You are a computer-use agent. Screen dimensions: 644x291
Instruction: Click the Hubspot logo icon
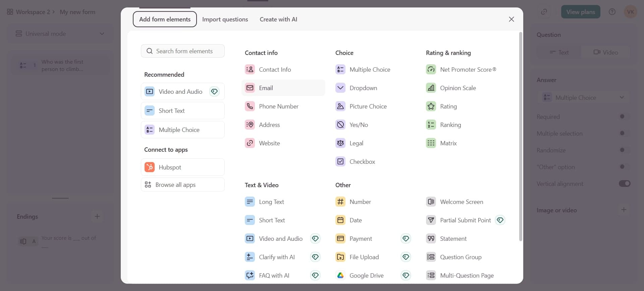(x=150, y=167)
